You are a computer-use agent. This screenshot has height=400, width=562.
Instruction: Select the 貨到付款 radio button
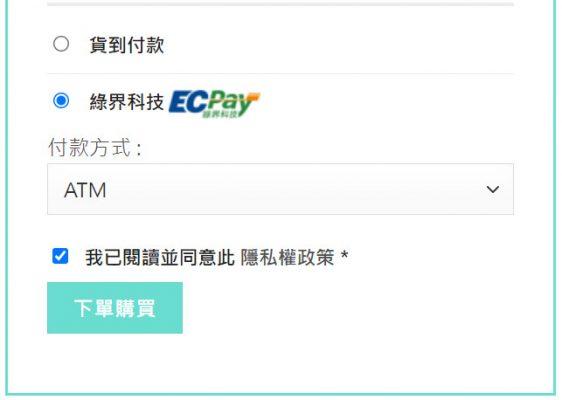[x=61, y=44]
